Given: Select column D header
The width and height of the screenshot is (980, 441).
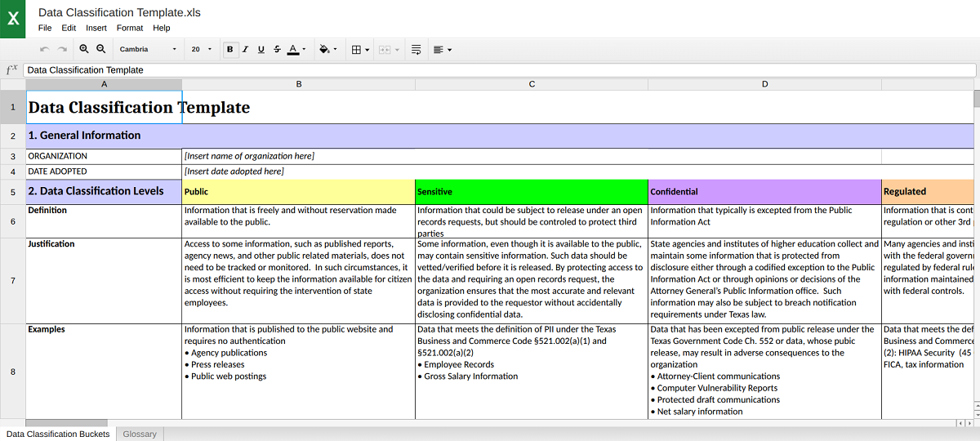Looking at the screenshot, I should 765,84.
